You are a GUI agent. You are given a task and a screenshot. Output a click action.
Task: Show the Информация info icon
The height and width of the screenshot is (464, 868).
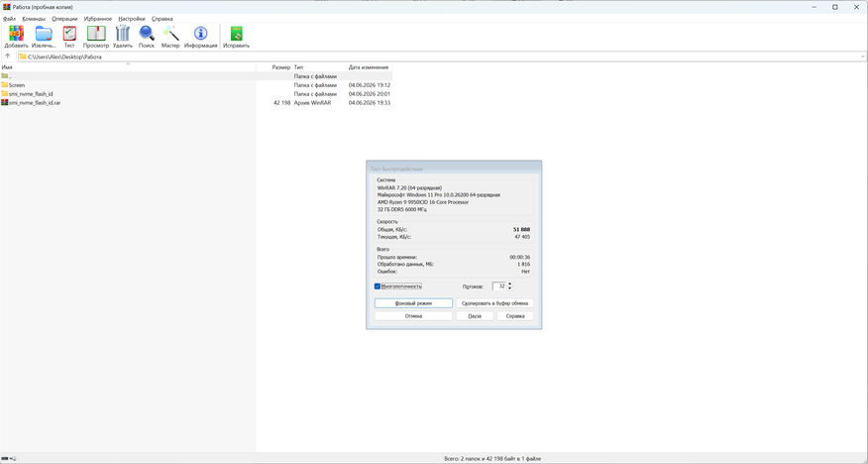pyautogui.click(x=201, y=34)
